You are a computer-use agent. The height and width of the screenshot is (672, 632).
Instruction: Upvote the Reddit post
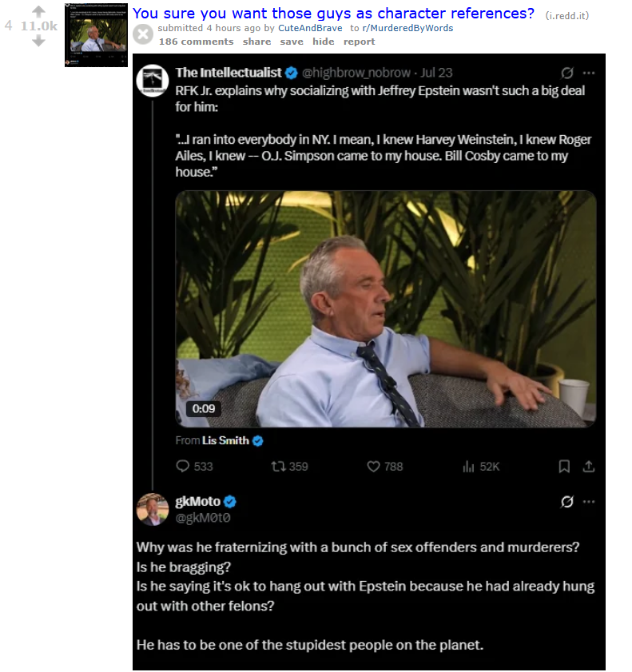[38, 10]
